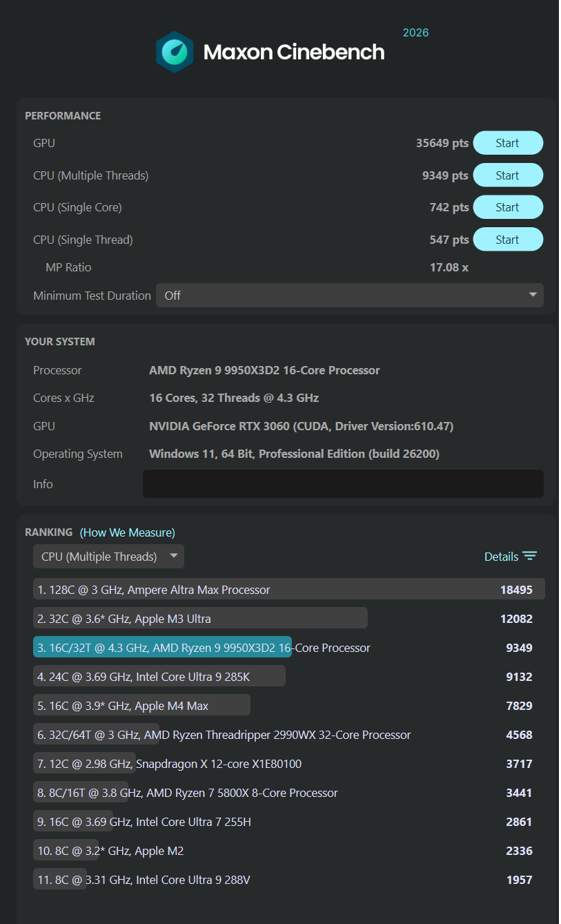561x924 pixels.
Task: Click the single thread score 547 pts
Action: pyautogui.click(x=449, y=240)
